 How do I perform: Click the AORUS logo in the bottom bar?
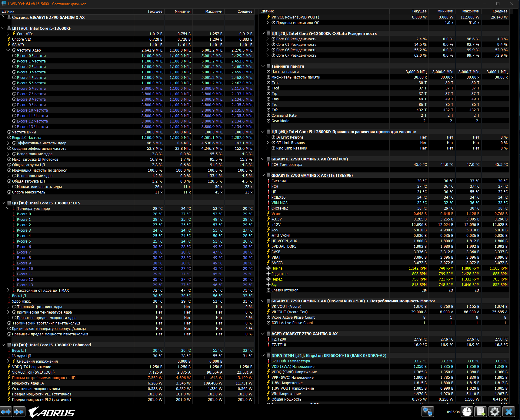click(x=52, y=412)
